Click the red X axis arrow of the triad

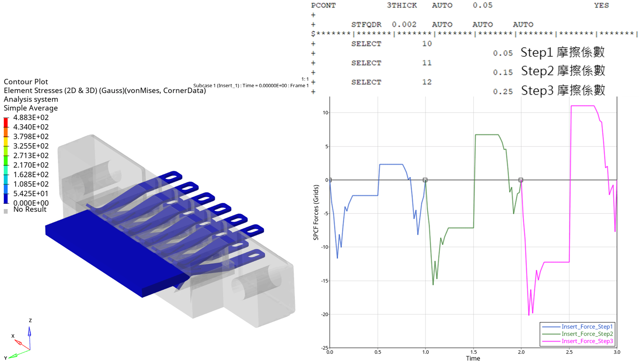click(19, 342)
